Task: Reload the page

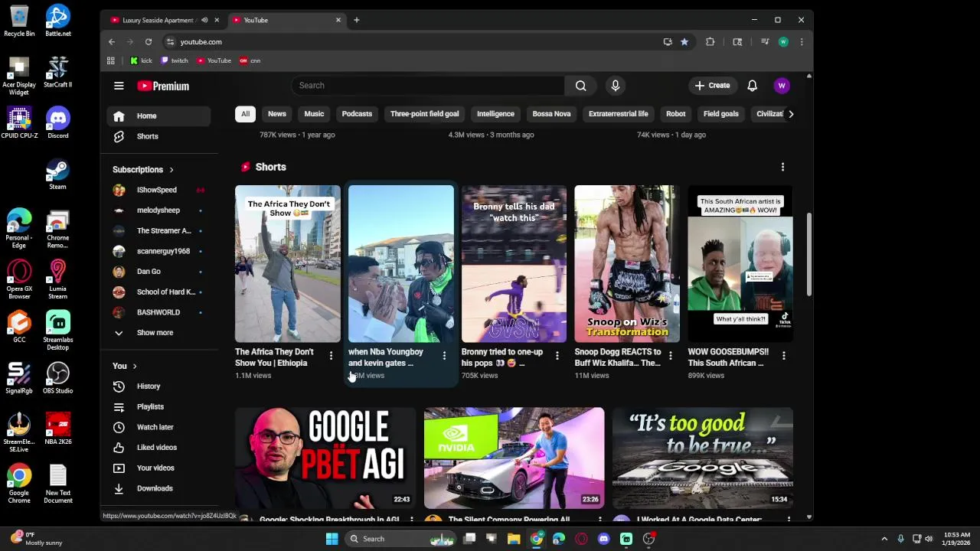Action: pos(149,42)
